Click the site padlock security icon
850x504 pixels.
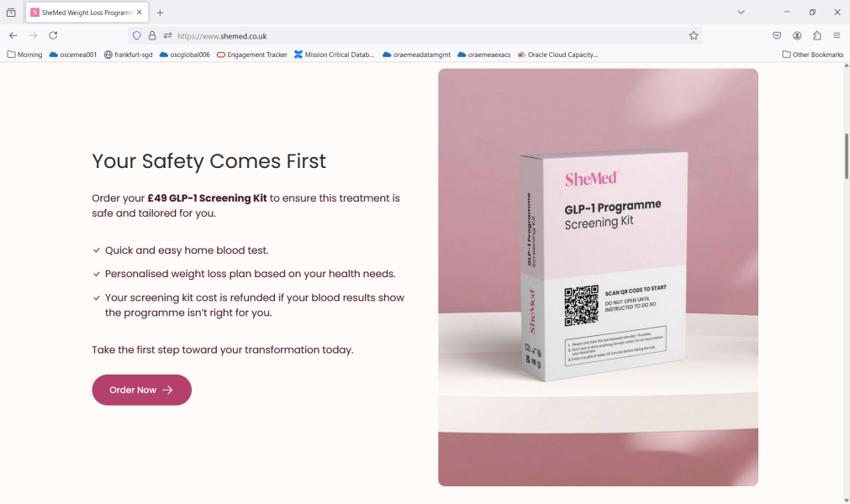[x=152, y=36]
